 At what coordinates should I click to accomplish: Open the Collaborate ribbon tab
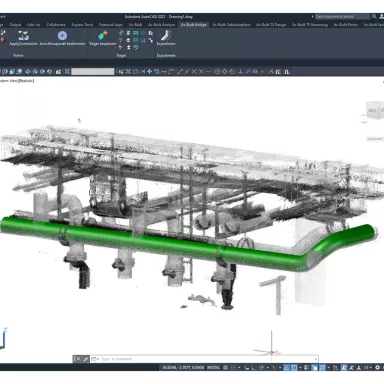pos(56,25)
